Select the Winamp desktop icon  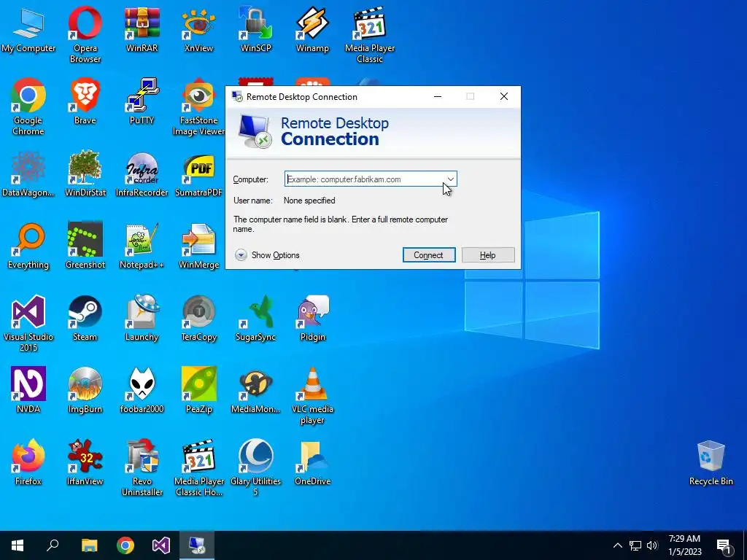312,29
